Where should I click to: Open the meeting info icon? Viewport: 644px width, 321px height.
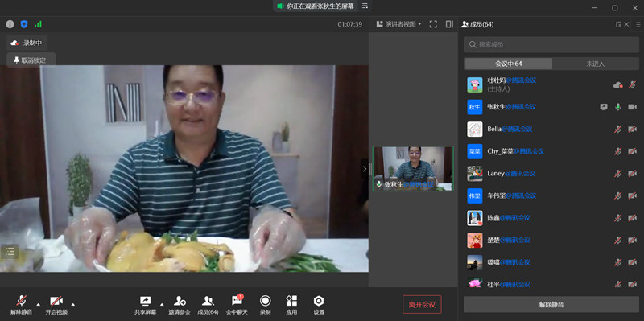click(10, 24)
